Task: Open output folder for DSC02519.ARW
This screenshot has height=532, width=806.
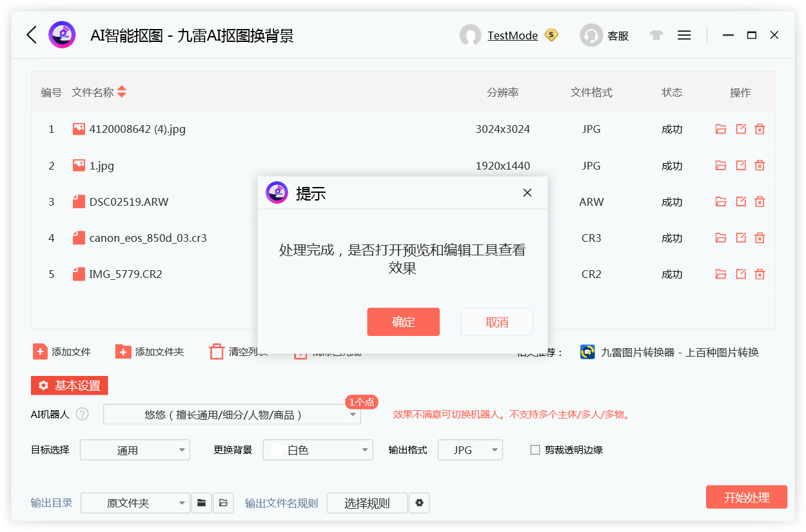Action: (x=721, y=201)
